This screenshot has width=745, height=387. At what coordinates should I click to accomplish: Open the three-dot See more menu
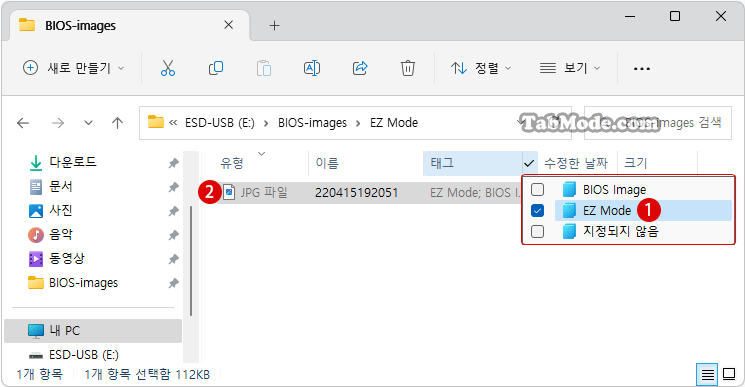point(642,69)
